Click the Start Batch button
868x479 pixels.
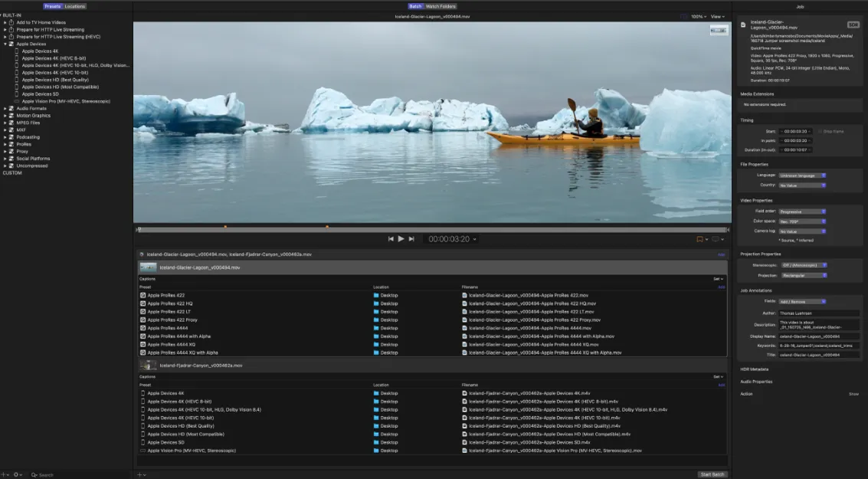pyautogui.click(x=712, y=474)
